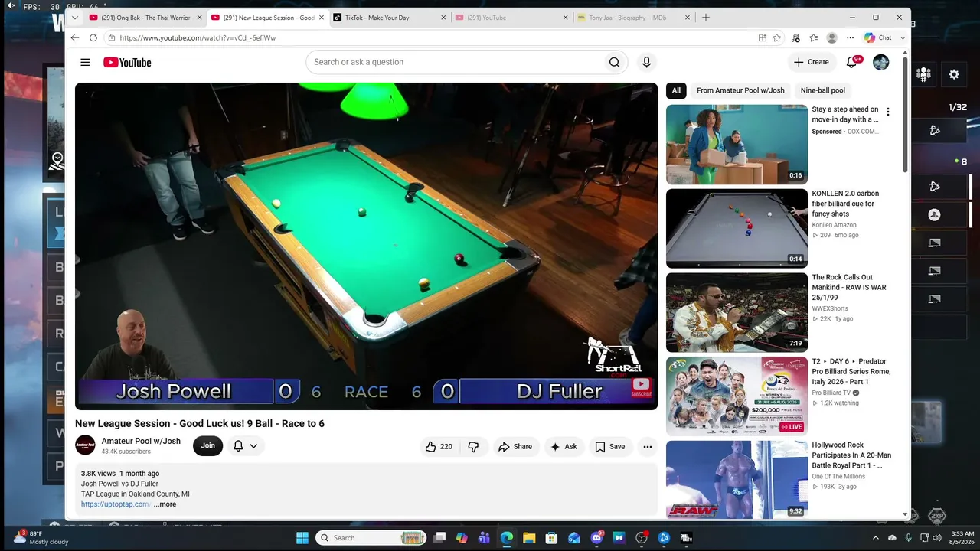Click the browser address bar URL
The height and width of the screenshot is (551, 980).
pyautogui.click(x=198, y=37)
